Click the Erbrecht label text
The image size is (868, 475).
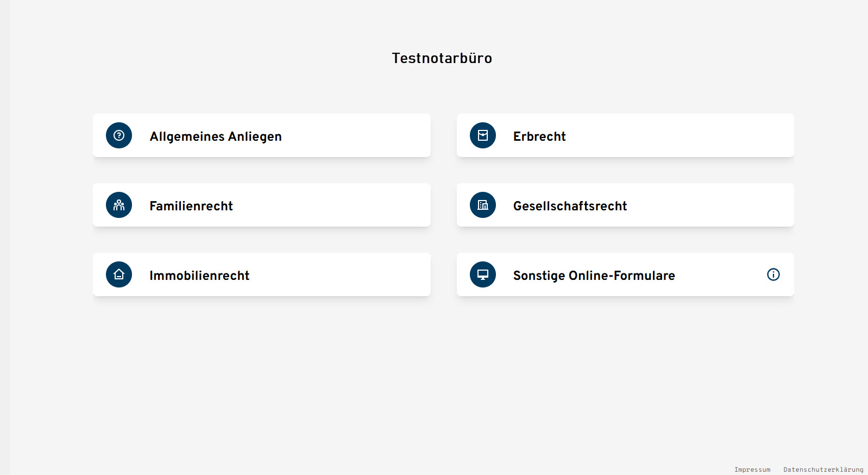(539, 136)
